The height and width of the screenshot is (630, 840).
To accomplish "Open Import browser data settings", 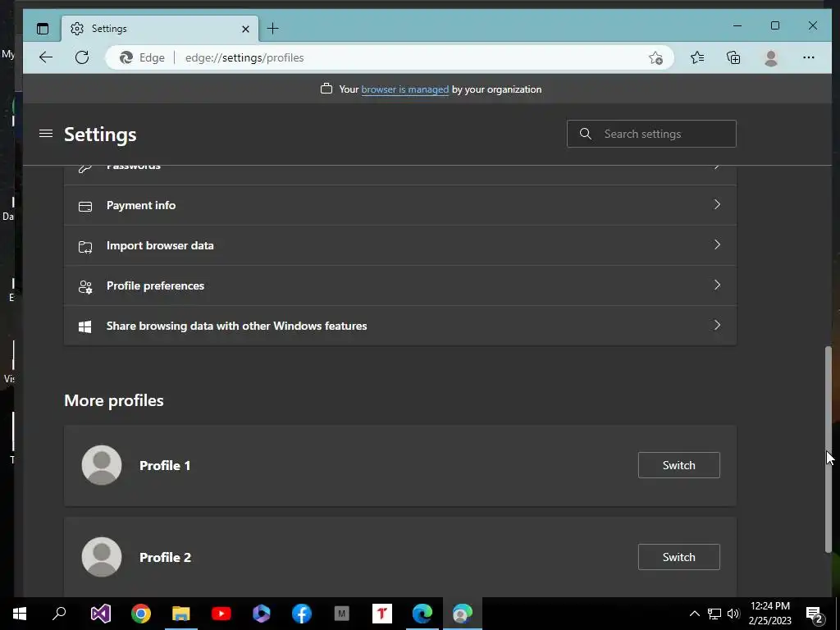I will click(400, 245).
